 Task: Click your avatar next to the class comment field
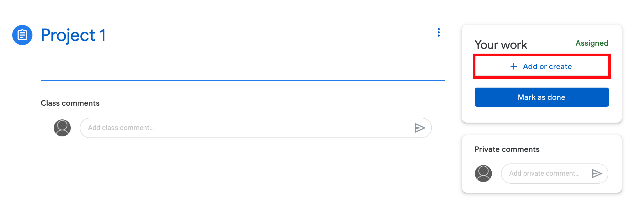coord(63,128)
